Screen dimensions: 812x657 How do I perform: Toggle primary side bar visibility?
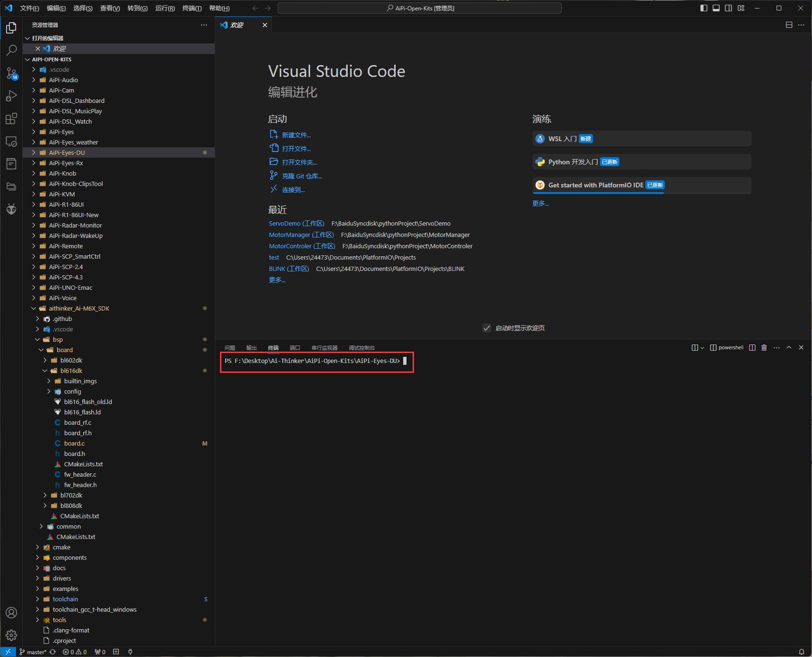pos(704,8)
